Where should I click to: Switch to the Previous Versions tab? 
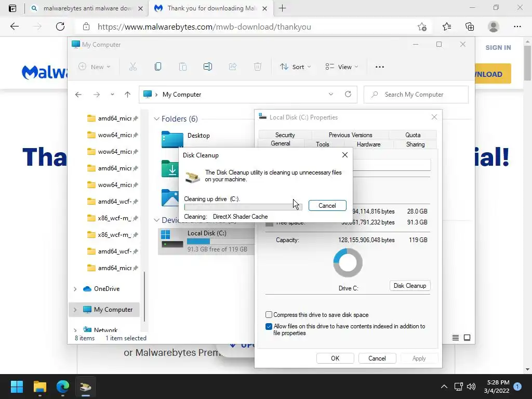point(350,135)
